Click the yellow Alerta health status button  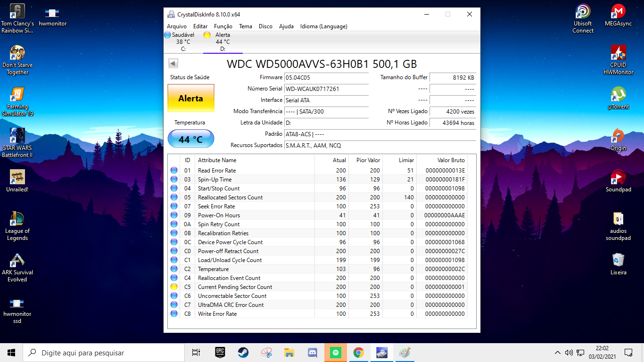[191, 99]
